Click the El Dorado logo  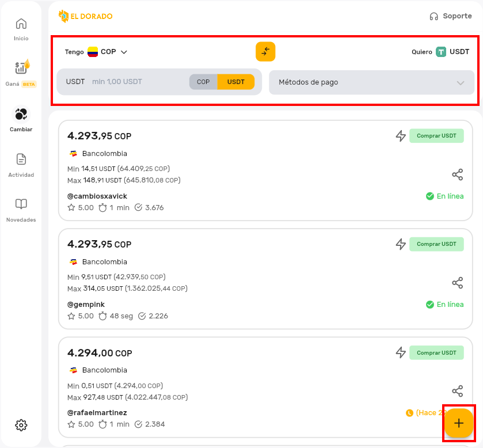click(x=85, y=16)
